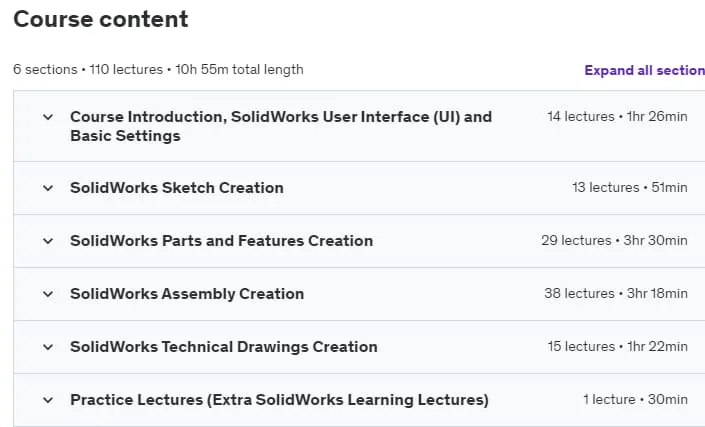Viewport: 705px width, 427px height.
Task: Click the Expand all sections link
Action: [x=644, y=71]
